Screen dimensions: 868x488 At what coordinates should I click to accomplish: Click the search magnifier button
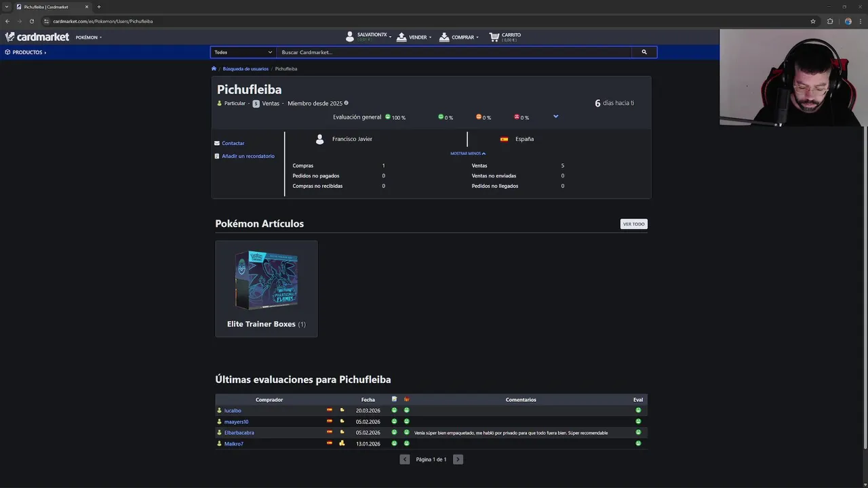point(644,52)
